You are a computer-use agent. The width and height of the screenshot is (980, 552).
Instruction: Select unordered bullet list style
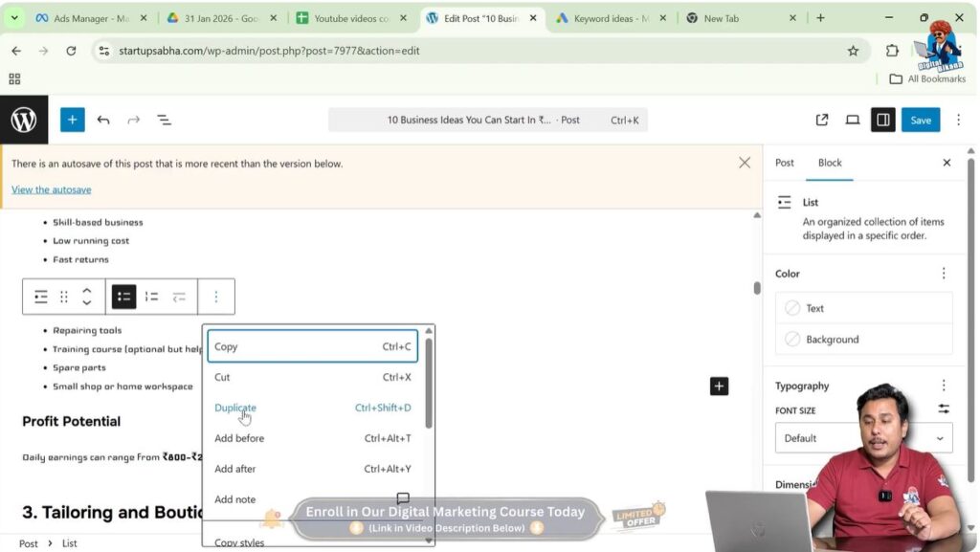(123, 297)
